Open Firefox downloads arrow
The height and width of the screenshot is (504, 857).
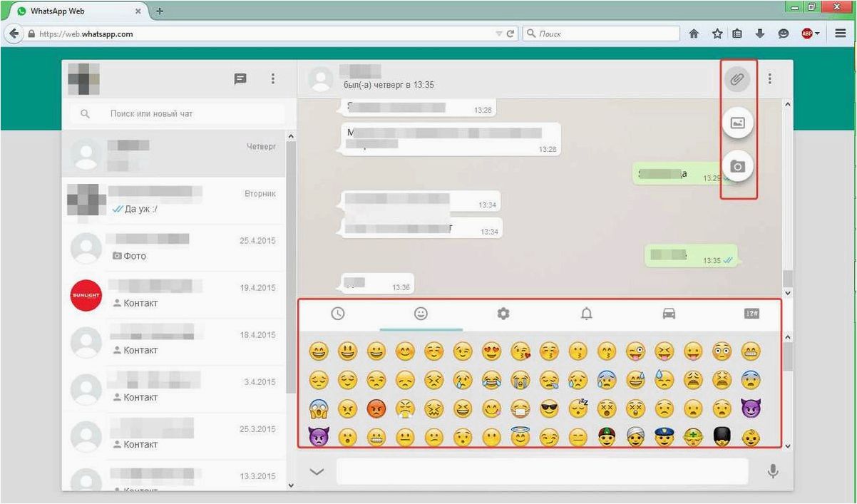click(x=761, y=34)
